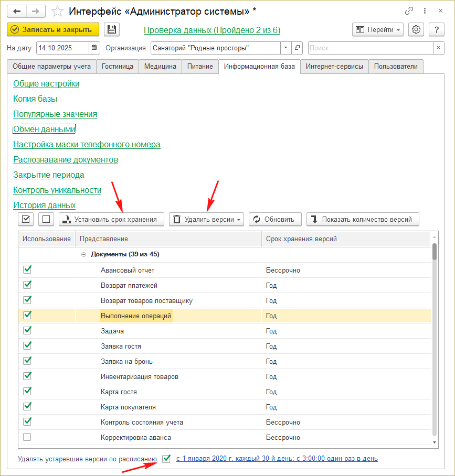Copy link to form via chain icon

(x=409, y=11)
